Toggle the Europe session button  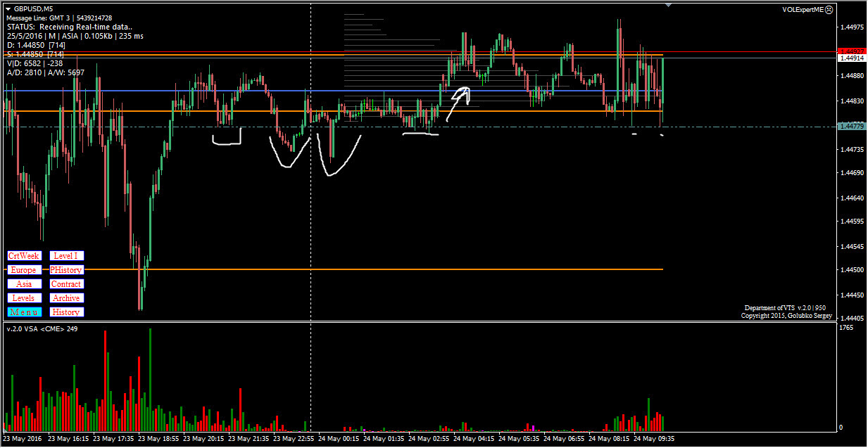click(x=24, y=270)
